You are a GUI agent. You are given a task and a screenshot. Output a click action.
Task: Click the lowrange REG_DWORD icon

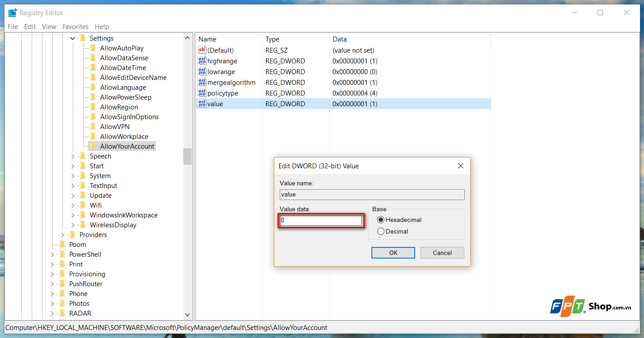(x=202, y=71)
